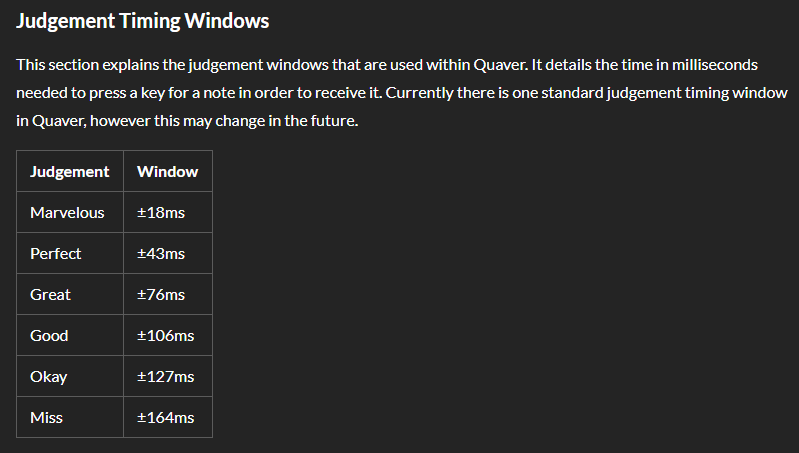Click "This section explains" paragraph start
The height and width of the screenshot is (453, 799).
tap(90, 65)
